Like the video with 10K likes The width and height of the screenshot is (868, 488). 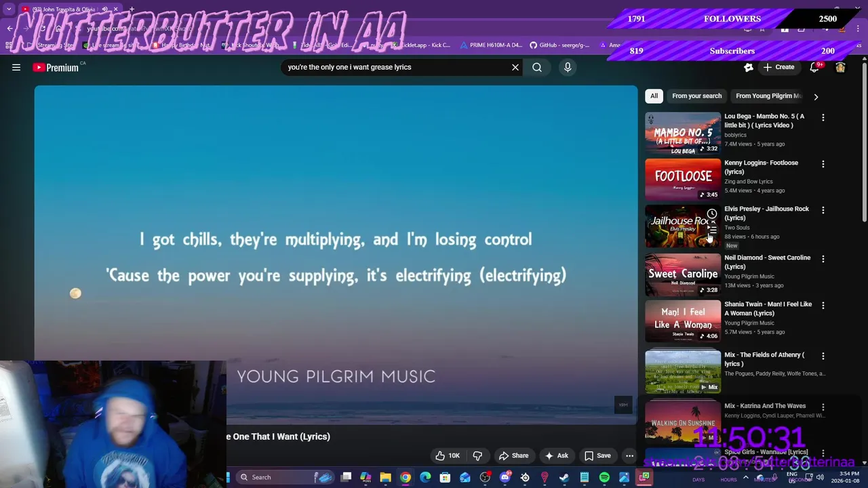(448, 455)
